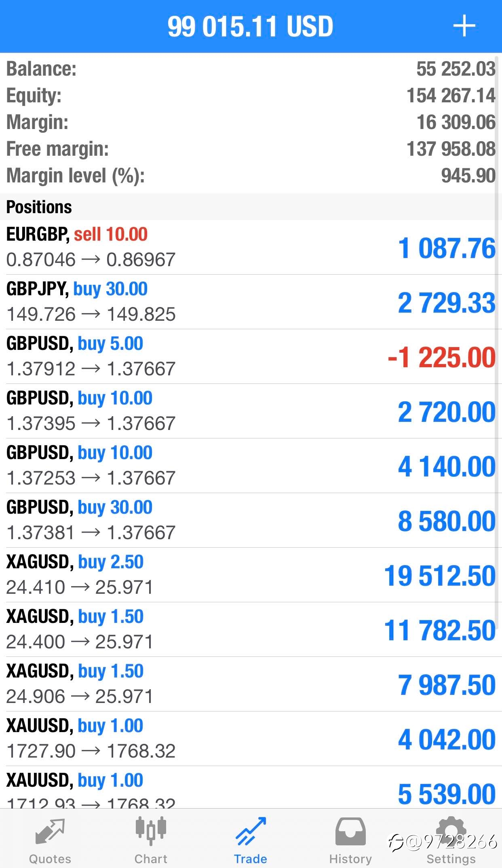
Task: Select the GBPJPY buy 30.00 position
Action: (251, 302)
